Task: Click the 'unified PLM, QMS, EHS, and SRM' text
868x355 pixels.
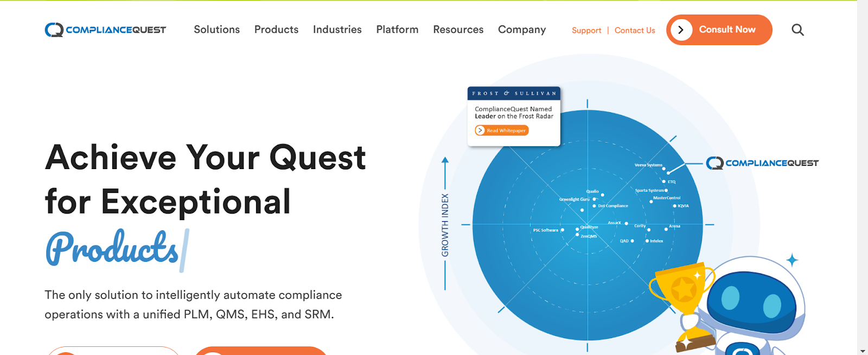Action: (238, 314)
